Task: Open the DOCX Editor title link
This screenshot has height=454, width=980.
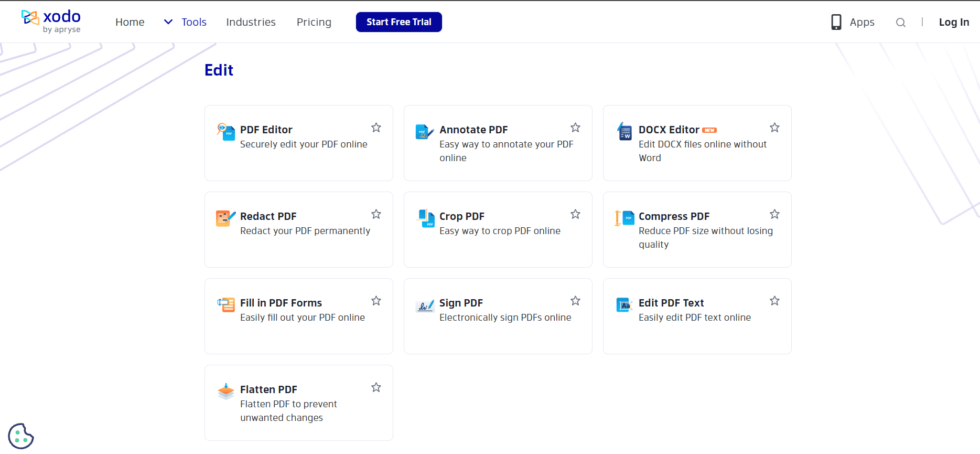Action: [x=669, y=130]
